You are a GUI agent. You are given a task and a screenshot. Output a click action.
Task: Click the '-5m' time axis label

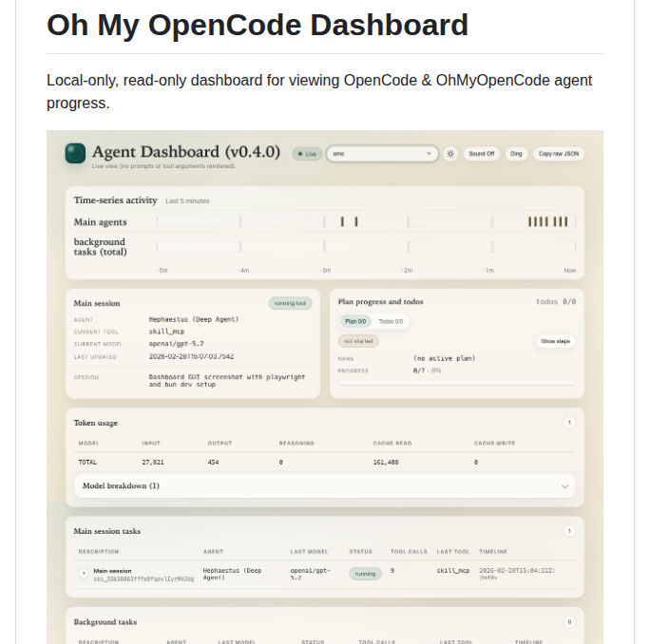click(162, 270)
